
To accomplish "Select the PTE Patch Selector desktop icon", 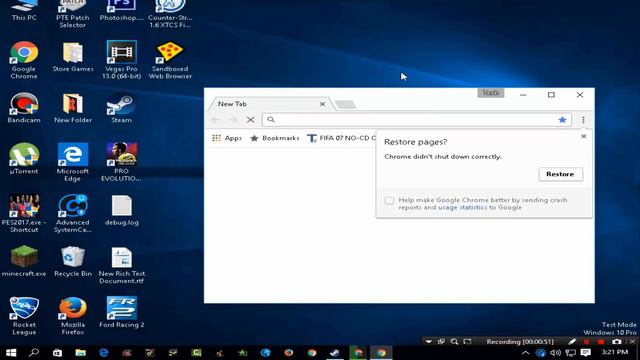I will click(x=73, y=14).
